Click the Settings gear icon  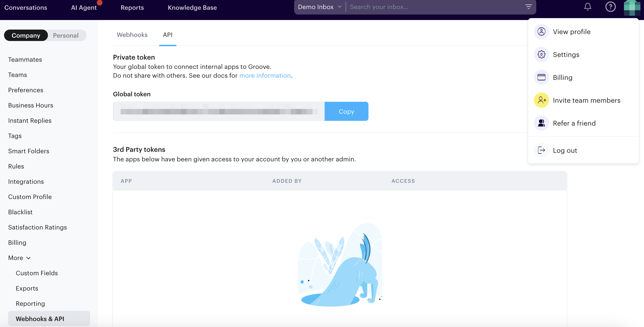[541, 55]
